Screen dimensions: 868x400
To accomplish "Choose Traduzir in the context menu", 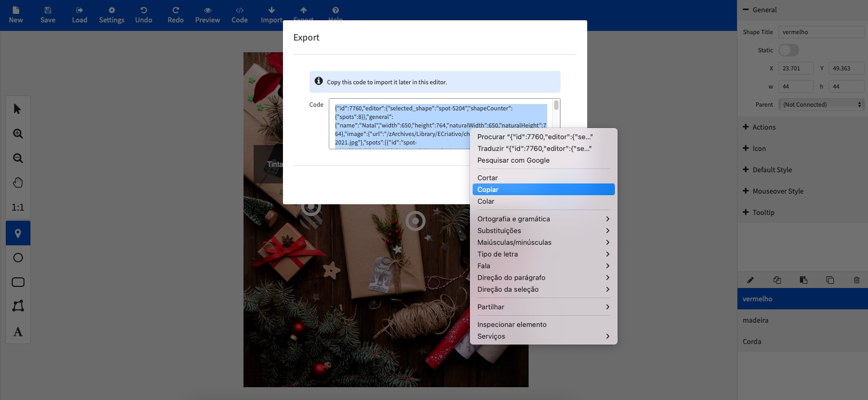I will click(543, 148).
